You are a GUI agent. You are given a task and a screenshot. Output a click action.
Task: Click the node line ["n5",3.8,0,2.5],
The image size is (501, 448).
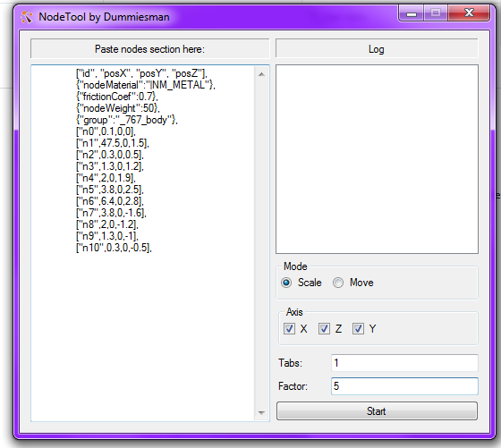109,190
